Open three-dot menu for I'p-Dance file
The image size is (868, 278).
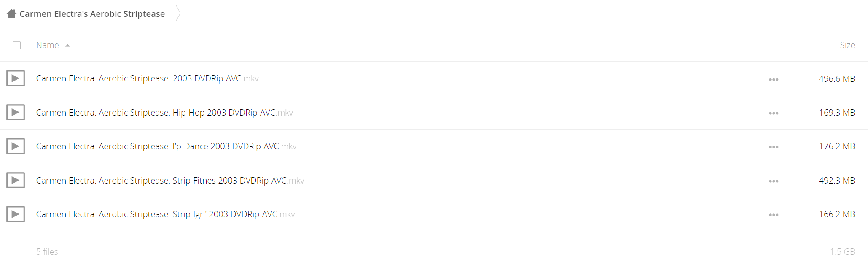(774, 147)
